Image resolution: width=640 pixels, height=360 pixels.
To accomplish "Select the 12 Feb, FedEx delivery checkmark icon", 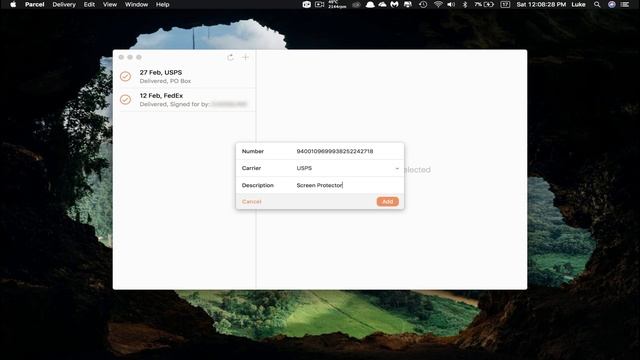I will (x=125, y=100).
